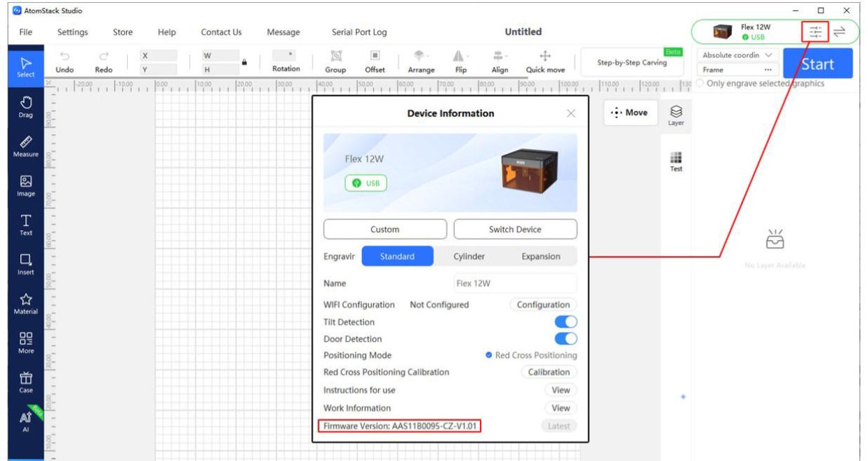View Instructions for use
Viewport: 868px width, 461px height.
coord(561,391)
